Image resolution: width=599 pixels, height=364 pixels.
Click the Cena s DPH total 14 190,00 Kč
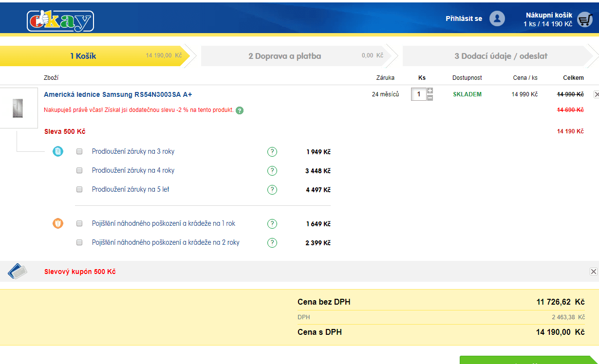point(560,332)
